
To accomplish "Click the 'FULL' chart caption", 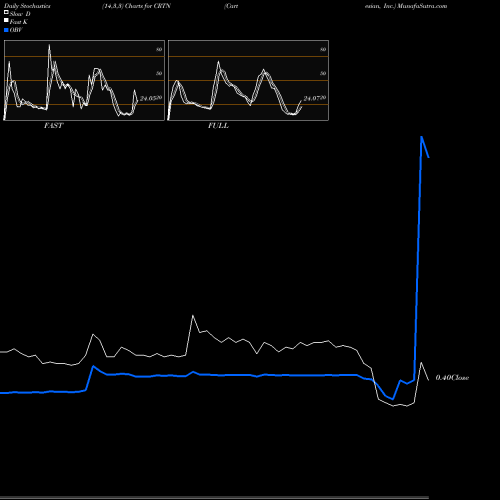I will coord(218,126).
